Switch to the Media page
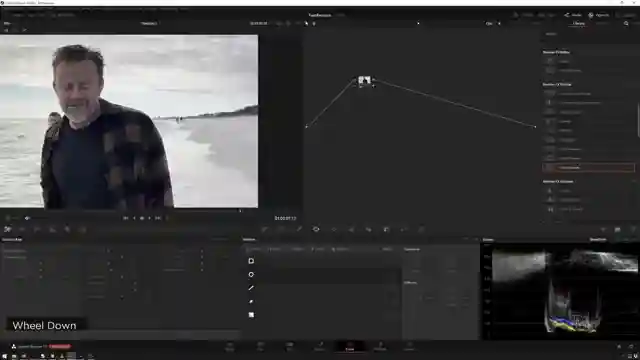The width and height of the screenshot is (640, 360). [230, 347]
